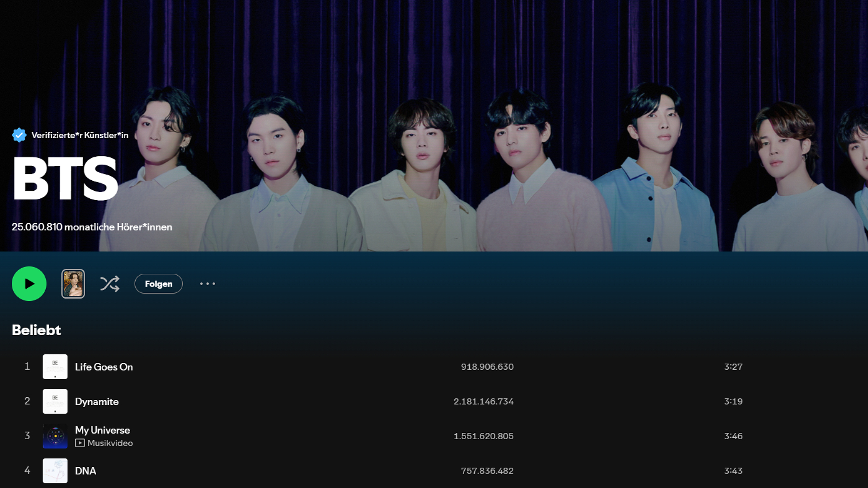This screenshot has height=488, width=868.
Task: Click track number 1 in the list
Action: 27,366
